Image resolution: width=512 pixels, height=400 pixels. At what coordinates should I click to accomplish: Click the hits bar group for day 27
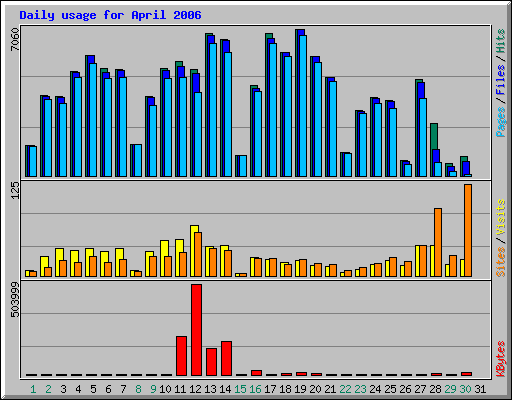pos(421,128)
